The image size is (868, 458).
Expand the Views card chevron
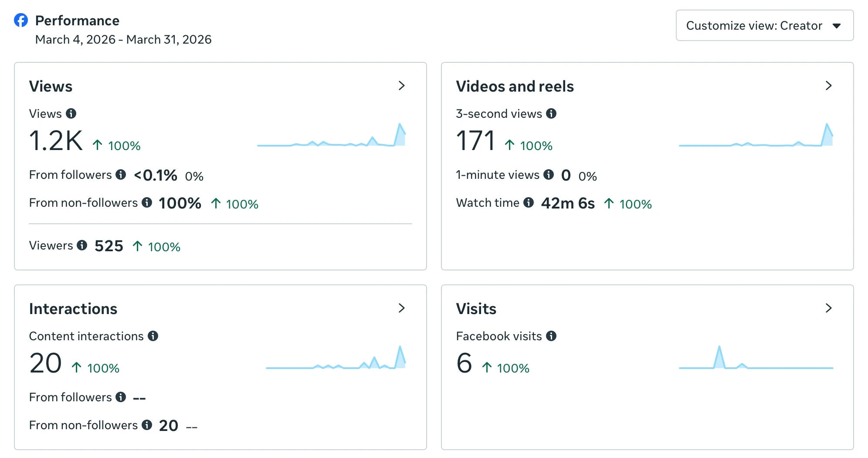[401, 86]
